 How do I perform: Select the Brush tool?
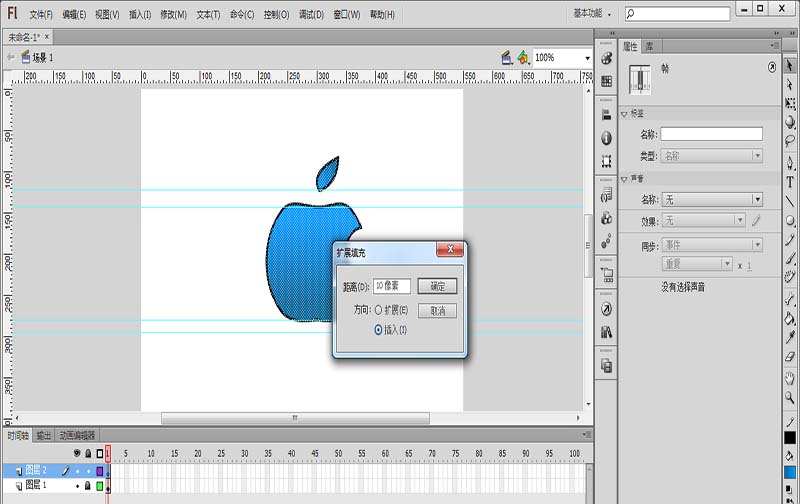click(x=790, y=258)
